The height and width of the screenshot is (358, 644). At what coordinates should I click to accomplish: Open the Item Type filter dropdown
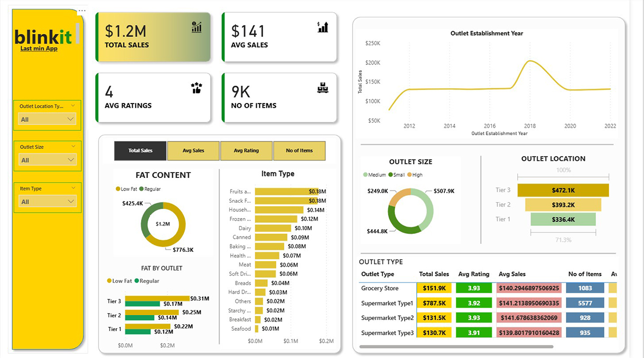tap(47, 202)
